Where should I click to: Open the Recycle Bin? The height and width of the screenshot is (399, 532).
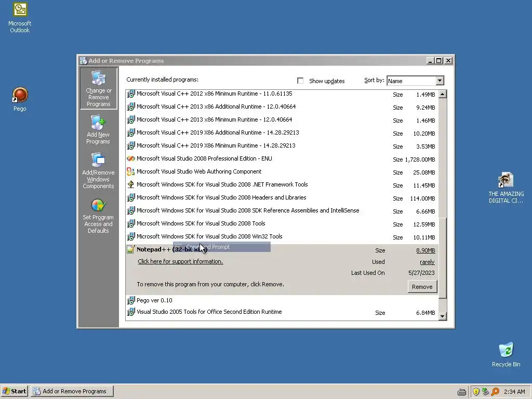(506, 354)
